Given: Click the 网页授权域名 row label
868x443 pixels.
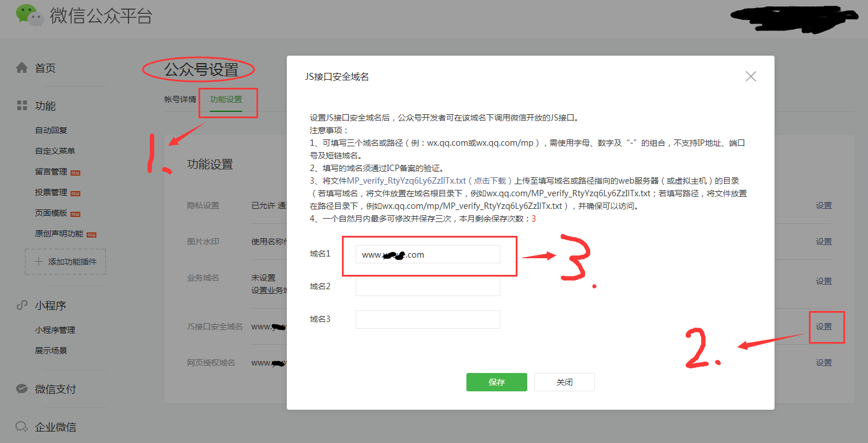Looking at the screenshot, I should (x=211, y=363).
